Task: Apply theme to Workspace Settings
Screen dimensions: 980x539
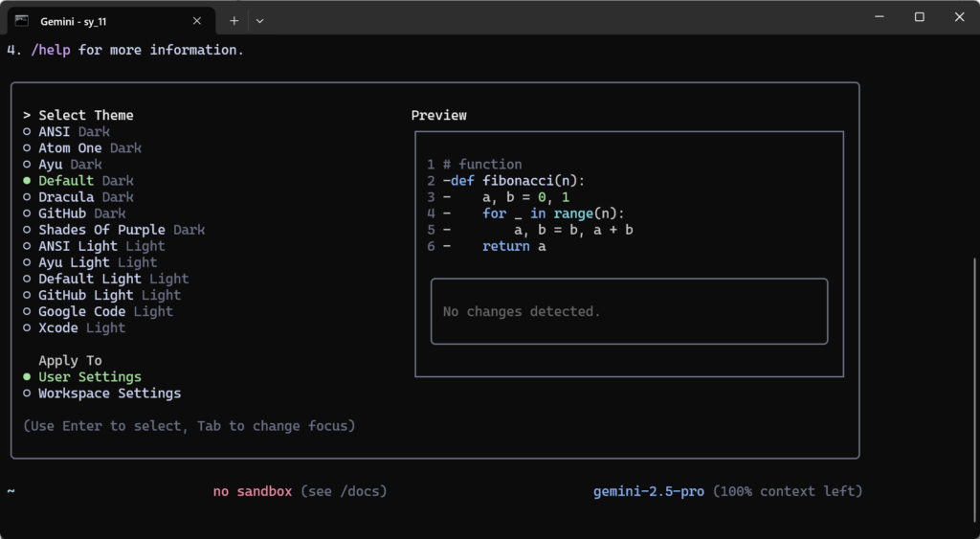Action: pos(109,393)
